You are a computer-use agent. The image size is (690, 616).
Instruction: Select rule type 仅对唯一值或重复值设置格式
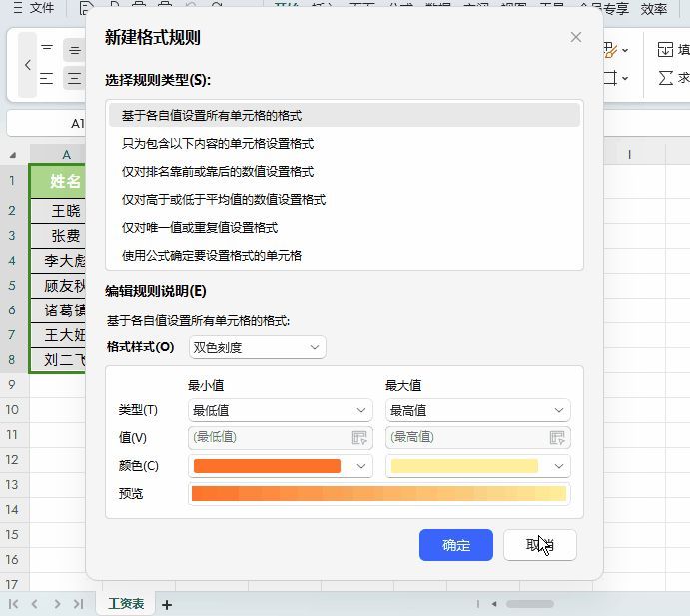[345, 227]
